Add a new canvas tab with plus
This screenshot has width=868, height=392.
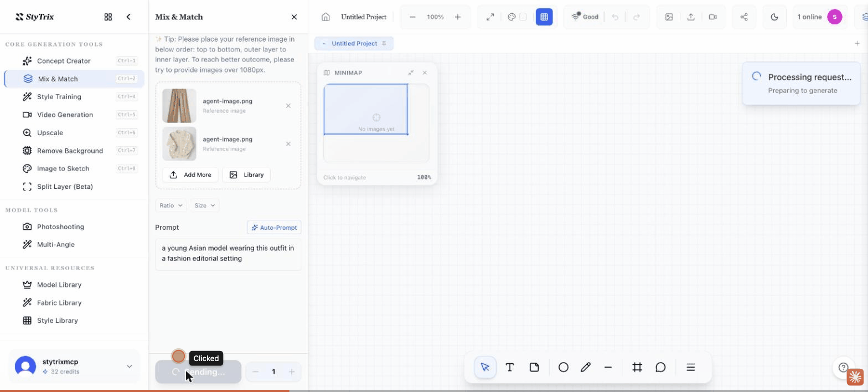pos(857,43)
